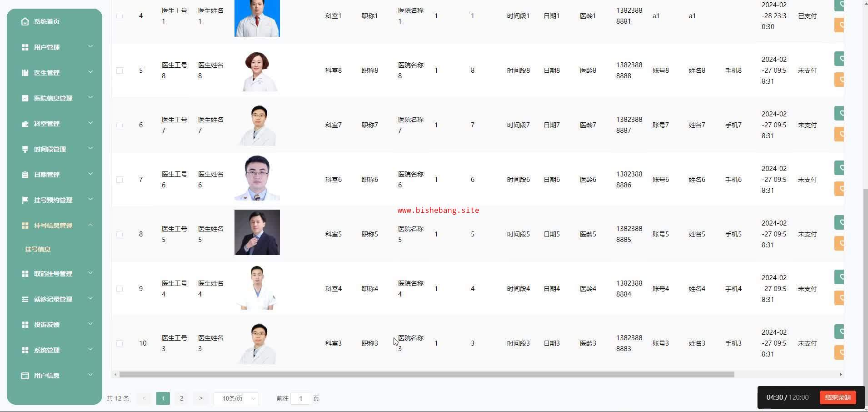The width and height of the screenshot is (868, 412).
Task: Expand the 时间段管理 chevron
Action: [x=90, y=148]
